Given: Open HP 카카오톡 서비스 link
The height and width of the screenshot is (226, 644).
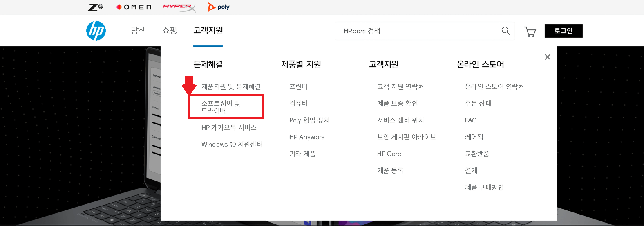Looking at the screenshot, I should click(229, 127).
